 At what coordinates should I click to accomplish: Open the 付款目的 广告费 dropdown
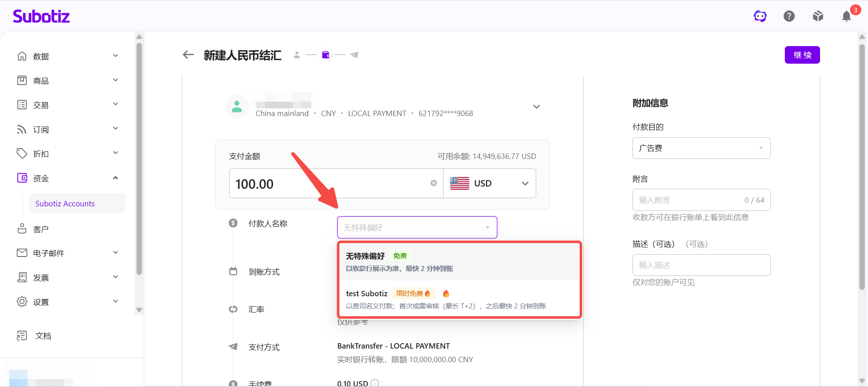pyautogui.click(x=701, y=148)
